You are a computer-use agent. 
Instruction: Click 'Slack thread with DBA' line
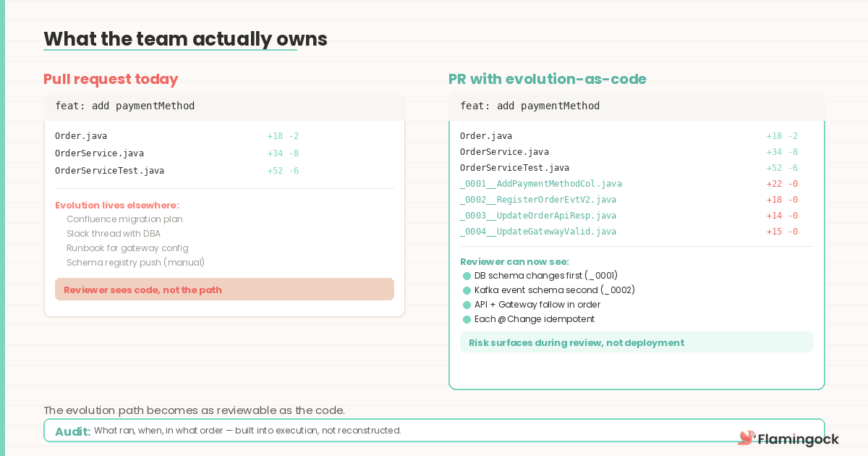pos(114,234)
